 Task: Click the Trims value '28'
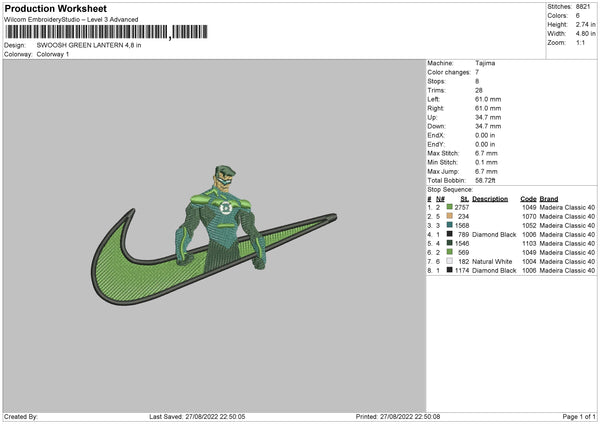[479, 90]
